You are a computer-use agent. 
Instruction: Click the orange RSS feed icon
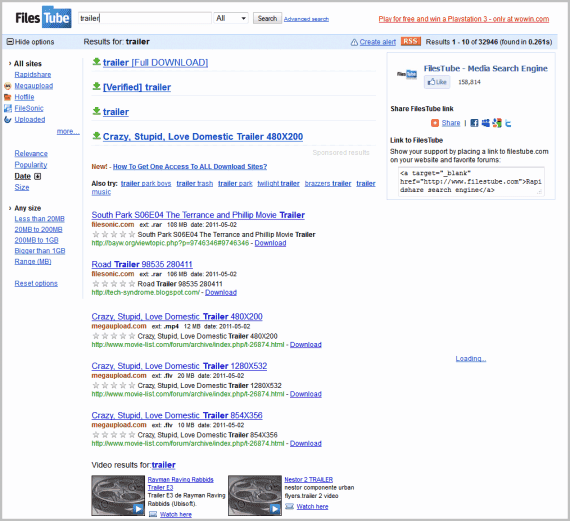[x=410, y=41]
